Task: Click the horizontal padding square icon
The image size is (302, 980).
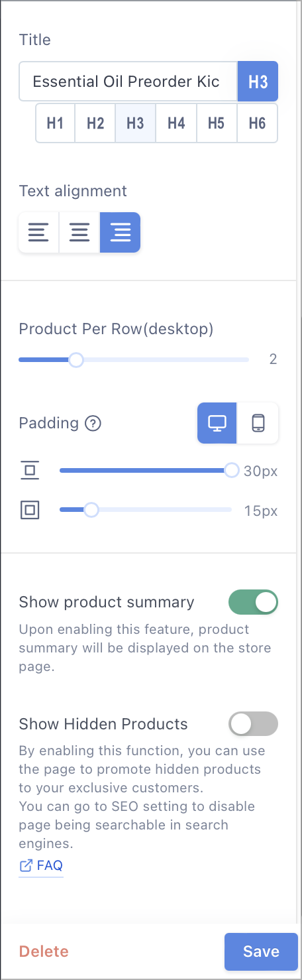Action: [30, 510]
